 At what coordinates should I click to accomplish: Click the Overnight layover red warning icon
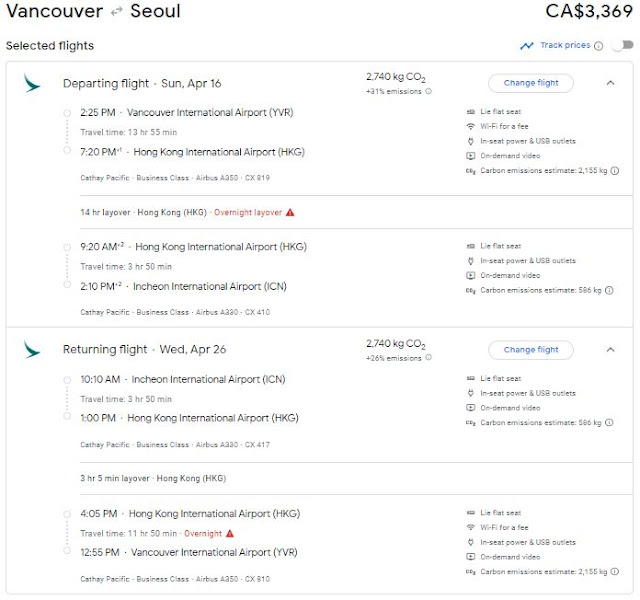pyautogui.click(x=290, y=212)
